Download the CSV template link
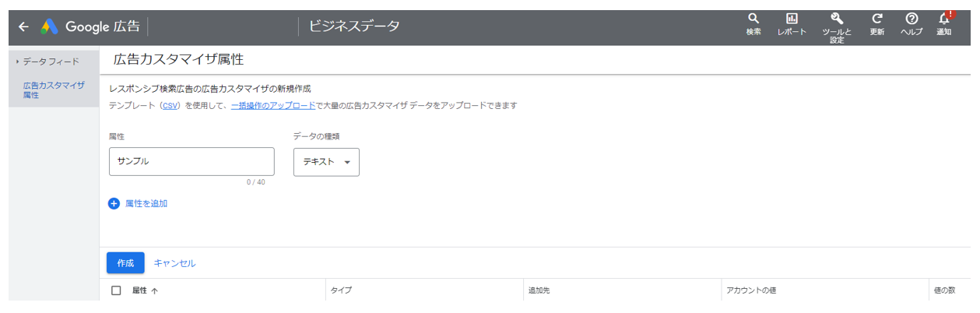This screenshot has height=313, width=980. click(x=170, y=105)
